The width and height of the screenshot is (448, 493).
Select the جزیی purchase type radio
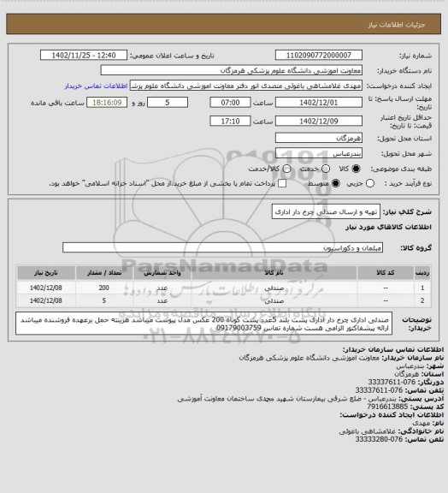click(x=370, y=184)
